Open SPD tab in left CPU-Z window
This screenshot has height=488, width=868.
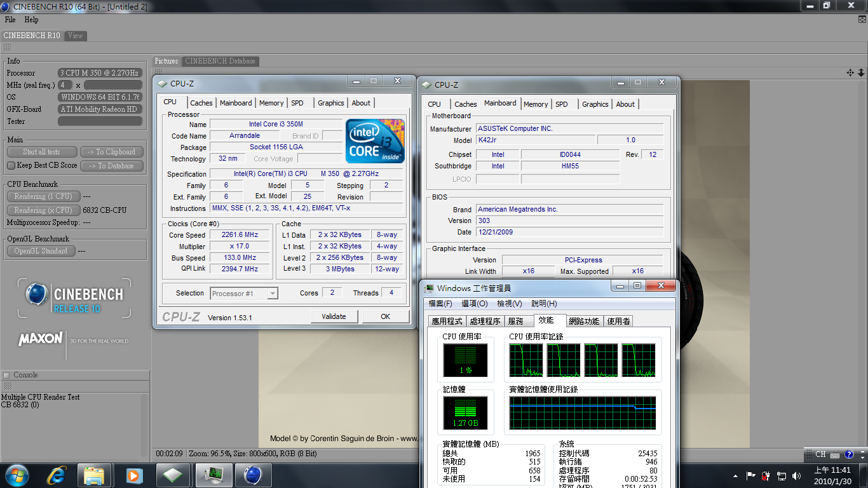[297, 103]
